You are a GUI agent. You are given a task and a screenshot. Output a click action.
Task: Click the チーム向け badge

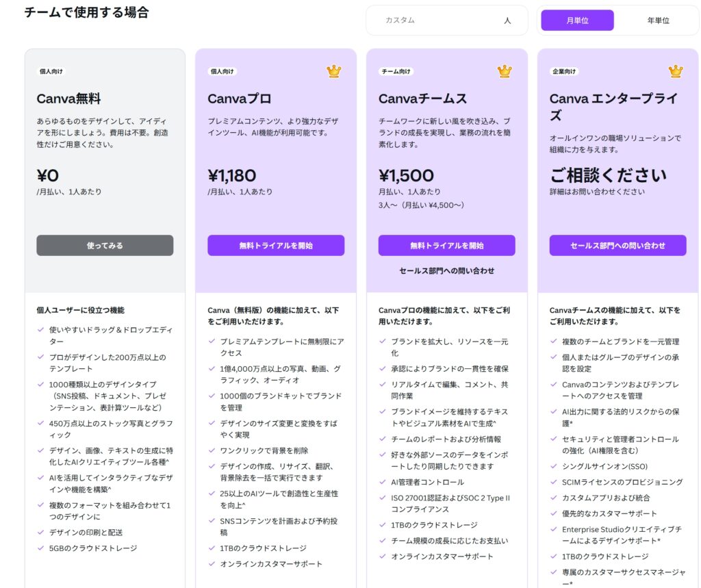[396, 71]
